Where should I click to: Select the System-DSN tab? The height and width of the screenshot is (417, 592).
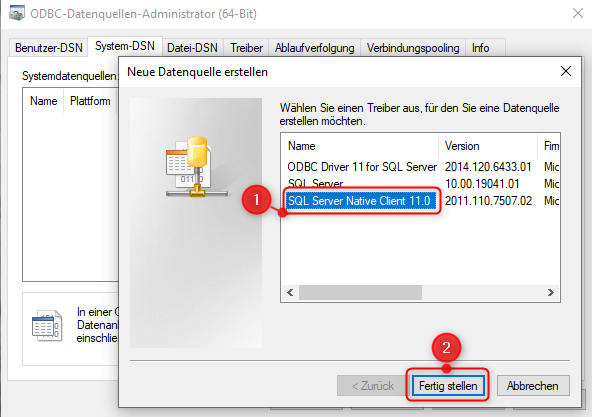[125, 46]
